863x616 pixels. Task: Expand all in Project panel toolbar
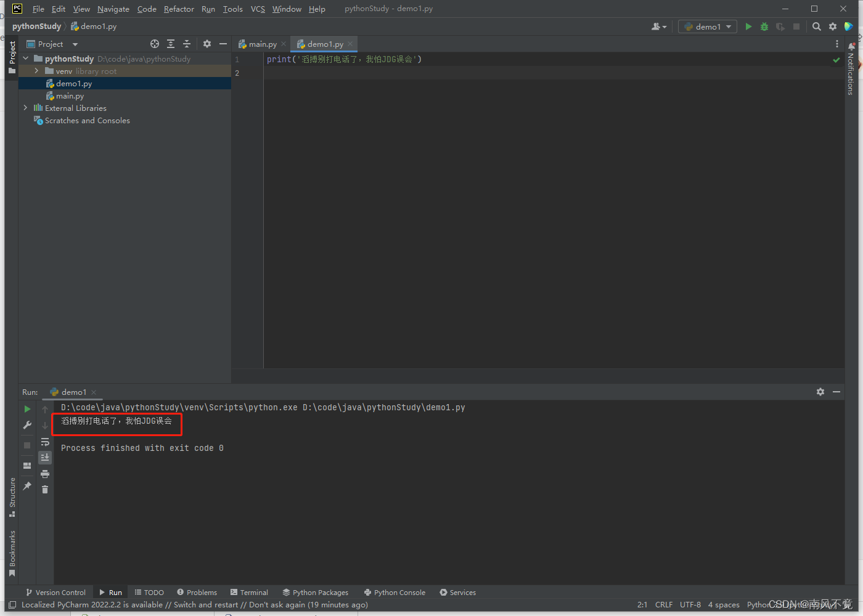pyautogui.click(x=171, y=44)
